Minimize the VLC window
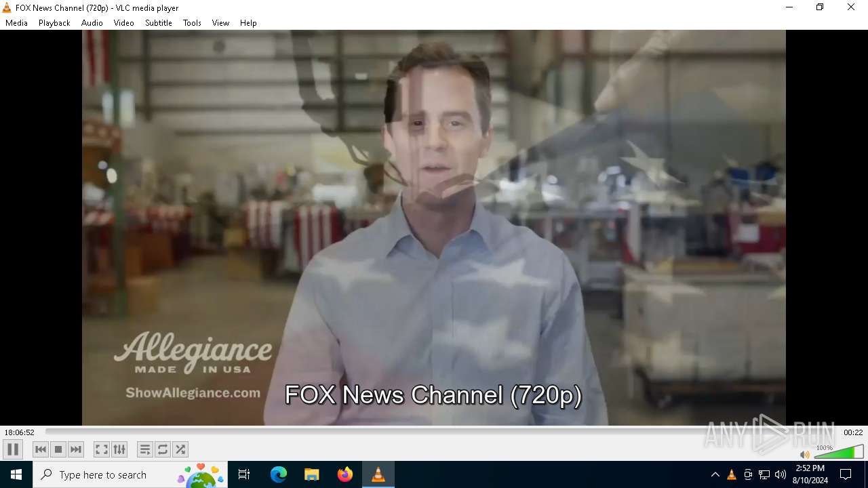Image resolution: width=868 pixels, height=488 pixels. coord(789,7)
